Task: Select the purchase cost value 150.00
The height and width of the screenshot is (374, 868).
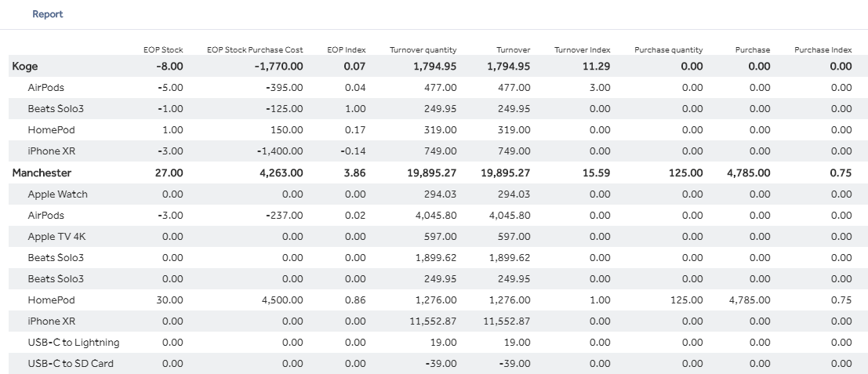Action: coord(286,130)
